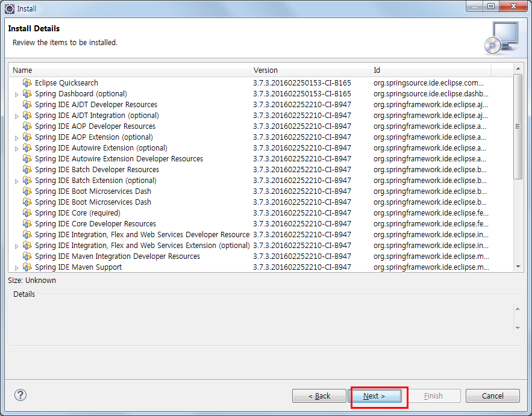Click the Spring IDE Autowire Extension (optional) icon
The image size is (532, 416).
(x=27, y=148)
